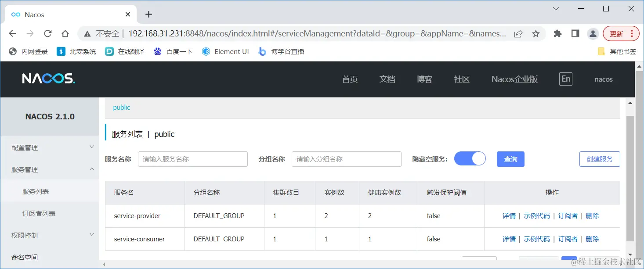Viewport: 644px width, 269px height.
Task: Click 删除 for service-consumer
Action: tap(592, 239)
